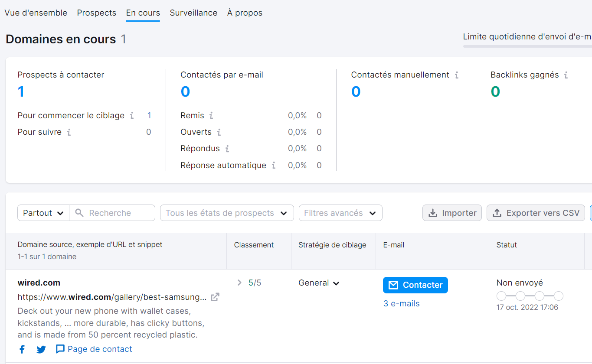The image size is (592, 364).
Task: Open the wired.com URL via external link icon
Action: pos(215,297)
